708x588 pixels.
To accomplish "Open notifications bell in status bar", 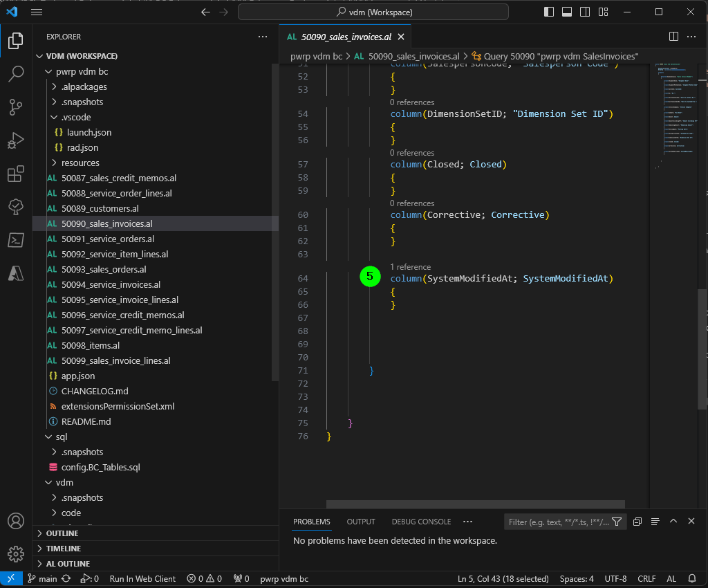I will click(691, 578).
